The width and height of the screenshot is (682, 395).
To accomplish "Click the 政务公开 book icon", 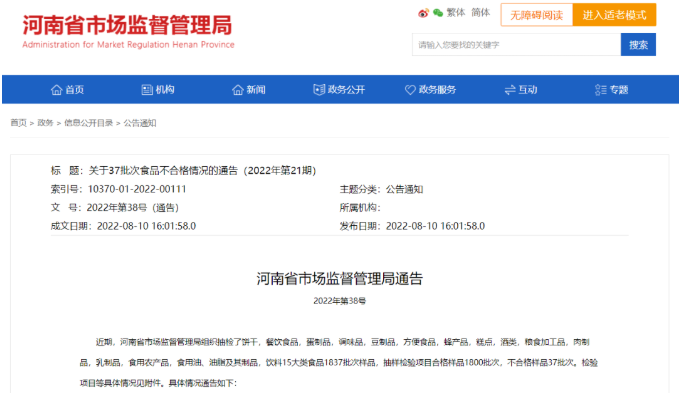I will coord(319,90).
